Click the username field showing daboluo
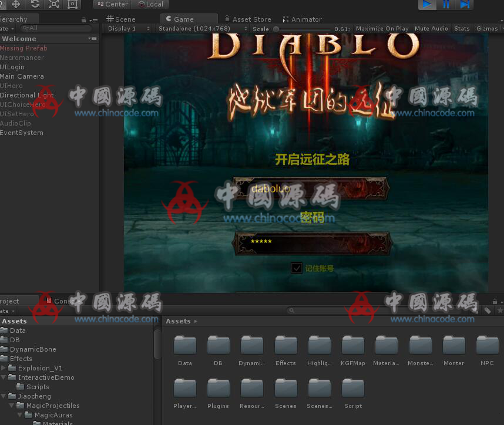The image size is (504, 425). coord(311,188)
